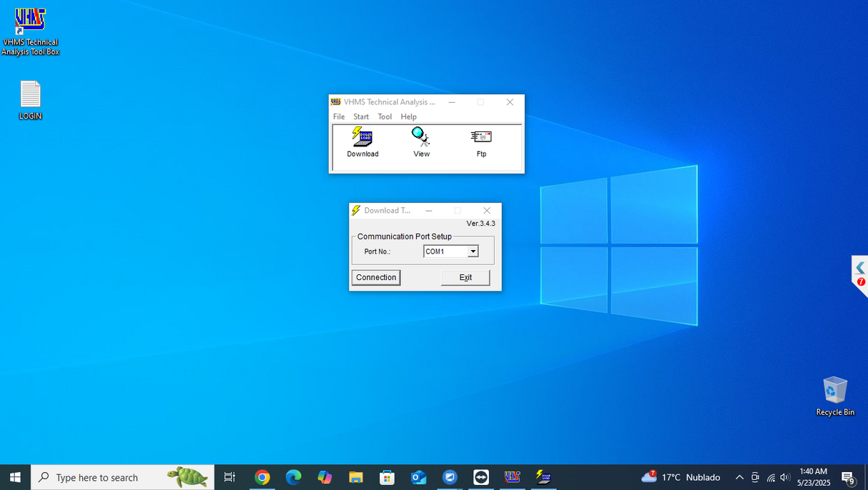
Task: Open TeamViewer from the taskbar
Action: 480,477
